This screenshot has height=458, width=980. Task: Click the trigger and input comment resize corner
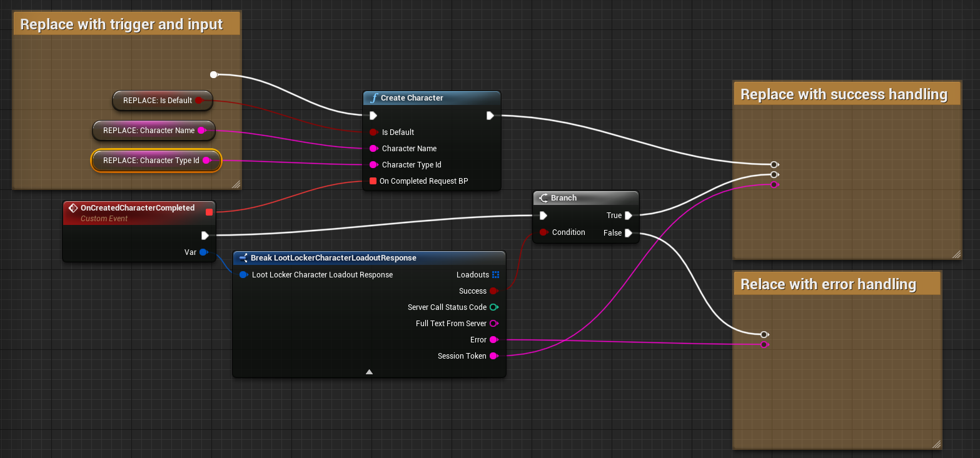[x=236, y=184]
